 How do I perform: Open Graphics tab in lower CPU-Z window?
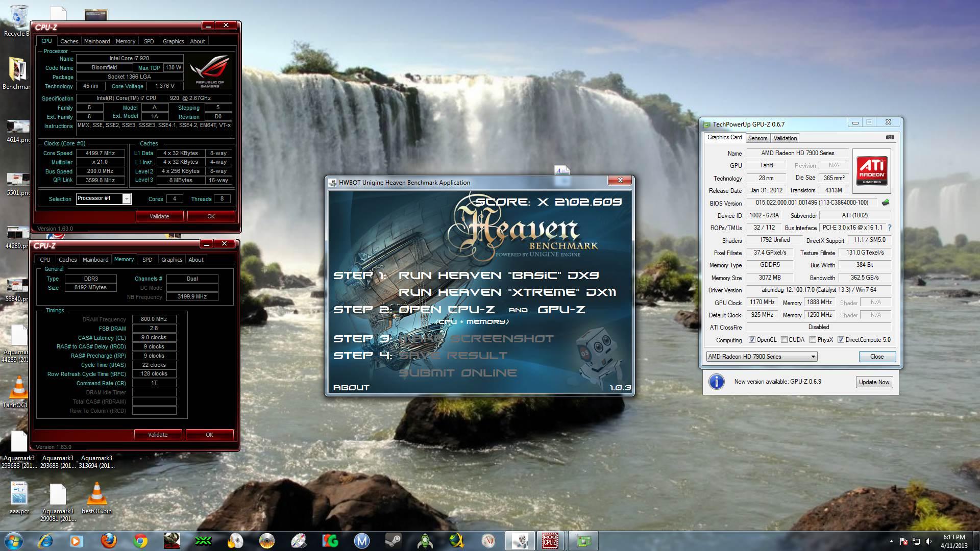point(172,260)
